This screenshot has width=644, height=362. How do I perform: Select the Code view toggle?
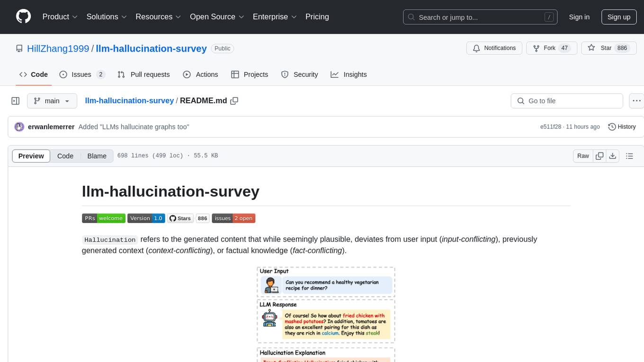tap(65, 156)
